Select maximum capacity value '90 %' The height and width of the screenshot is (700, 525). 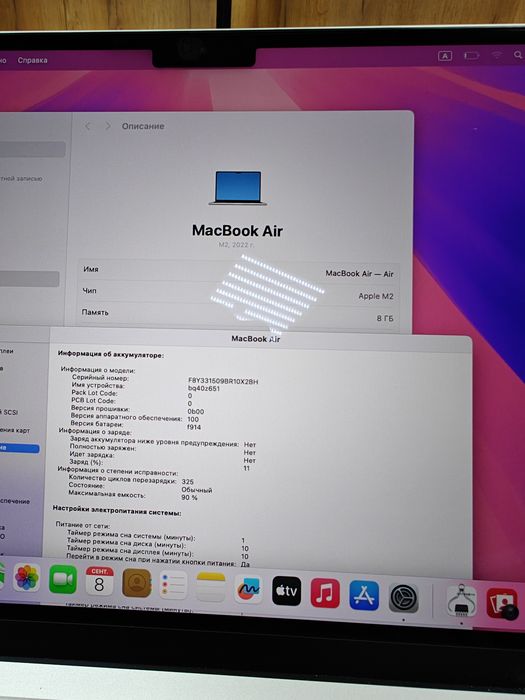point(189,497)
